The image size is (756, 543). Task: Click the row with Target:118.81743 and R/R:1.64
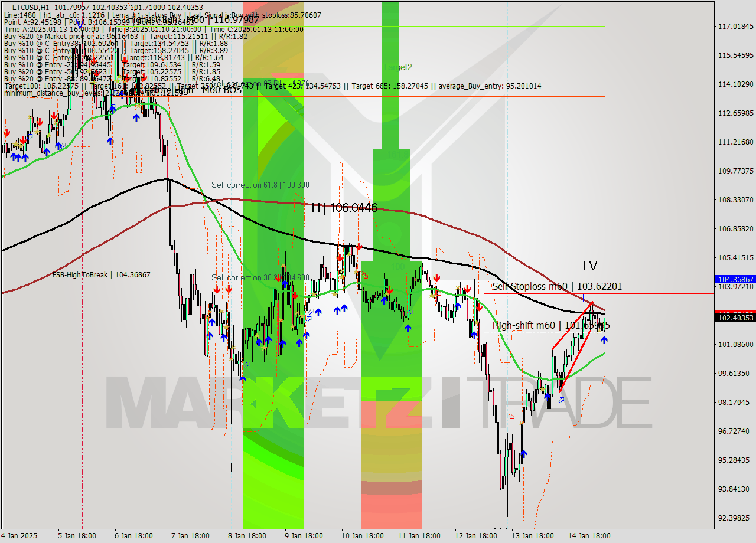pos(113,57)
